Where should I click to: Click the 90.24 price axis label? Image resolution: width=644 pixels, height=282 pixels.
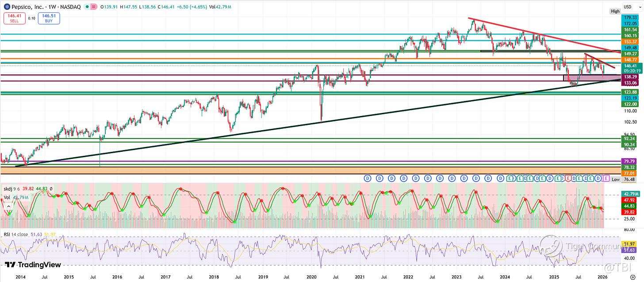click(x=630, y=145)
